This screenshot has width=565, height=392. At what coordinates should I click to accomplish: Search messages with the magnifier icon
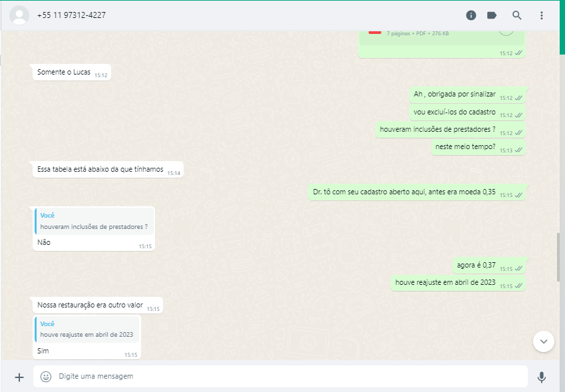click(x=516, y=15)
